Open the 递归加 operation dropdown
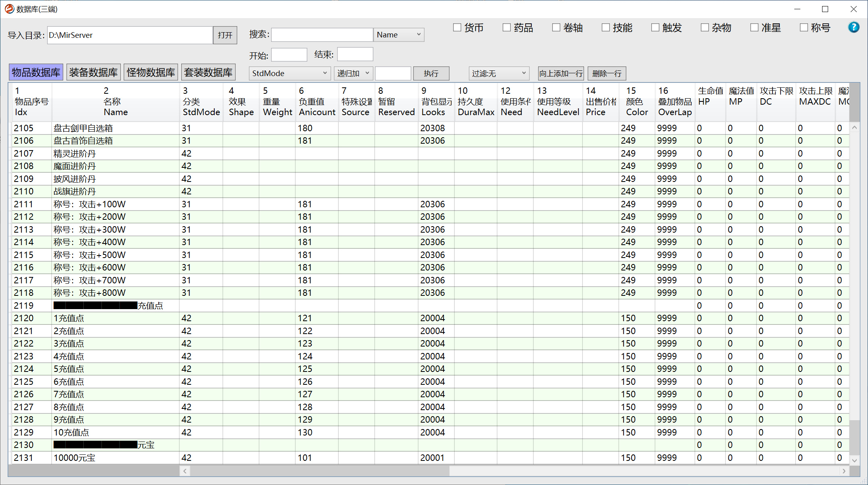 coord(353,73)
